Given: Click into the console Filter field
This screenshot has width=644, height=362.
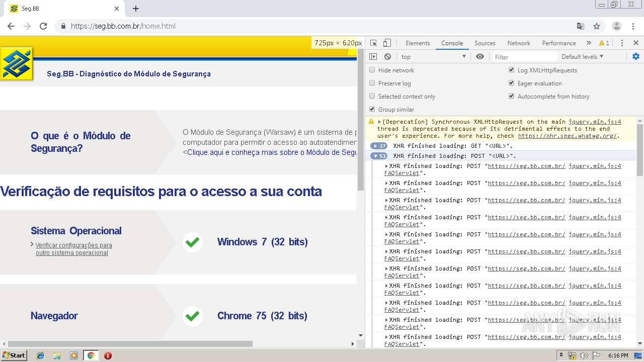Looking at the screenshot, I should pos(524,57).
